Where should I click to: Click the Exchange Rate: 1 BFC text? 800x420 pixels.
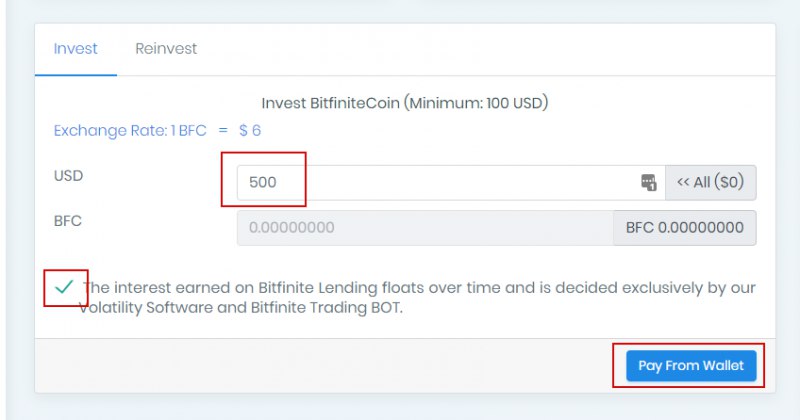pos(130,131)
